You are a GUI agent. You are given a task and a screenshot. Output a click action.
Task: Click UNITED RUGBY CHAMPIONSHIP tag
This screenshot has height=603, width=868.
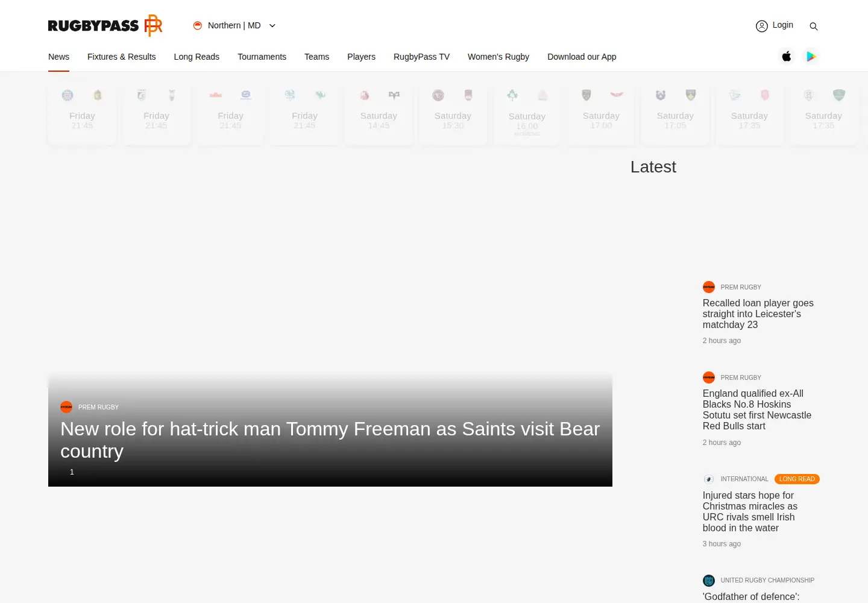coord(767,580)
